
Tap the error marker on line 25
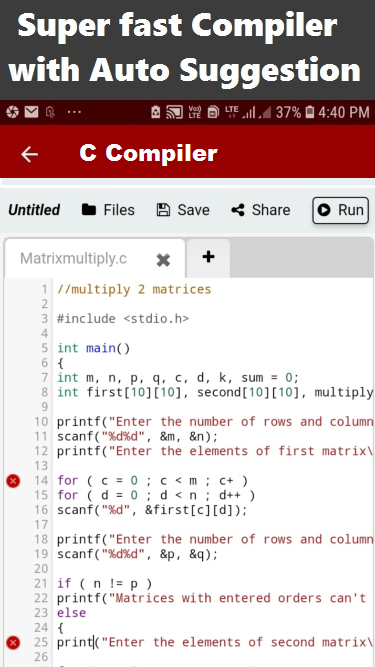click(x=13, y=642)
